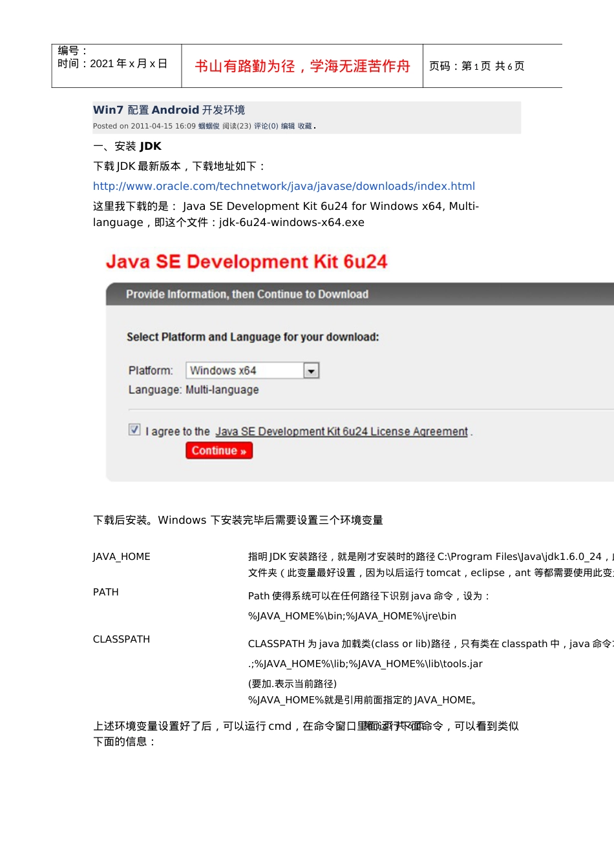
Task: Click the 'Posted on 2011-04-15 16:09' timestamp
Action: click(x=144, y=126)
